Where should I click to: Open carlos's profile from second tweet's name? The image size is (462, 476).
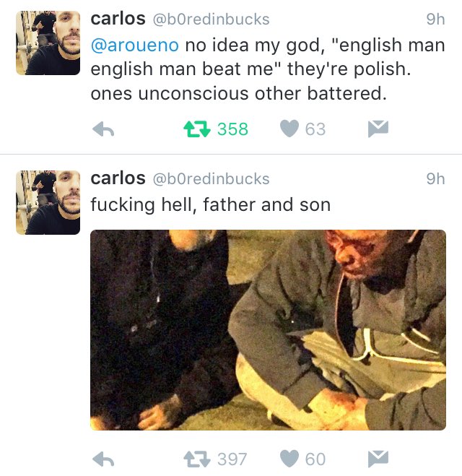pos(118,178)
